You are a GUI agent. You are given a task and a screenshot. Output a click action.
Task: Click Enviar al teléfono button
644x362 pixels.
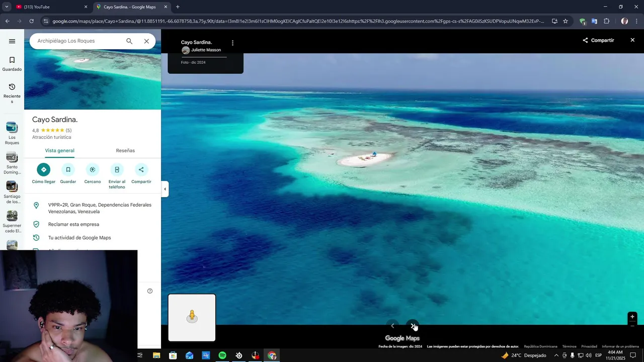pos(117,176)
